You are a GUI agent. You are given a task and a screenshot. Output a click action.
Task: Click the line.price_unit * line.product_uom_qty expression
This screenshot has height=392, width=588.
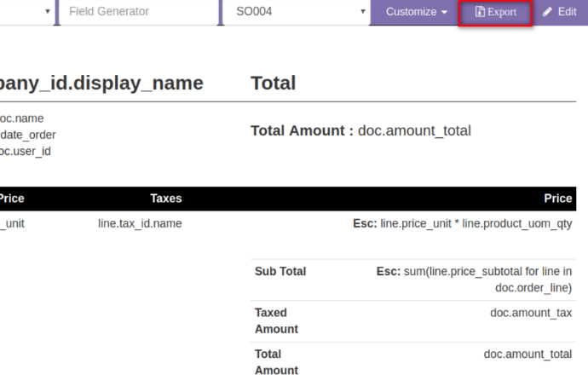pos(476,223)
